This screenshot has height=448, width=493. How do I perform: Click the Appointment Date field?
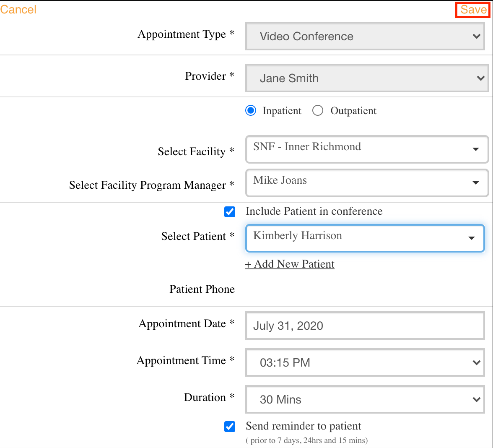point(365,326)
